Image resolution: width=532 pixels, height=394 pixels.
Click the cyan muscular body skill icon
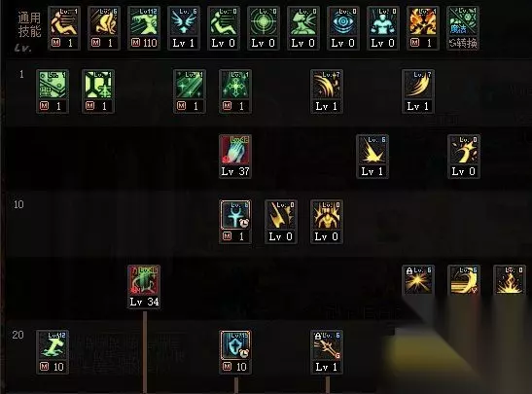(x=383, y=28)
